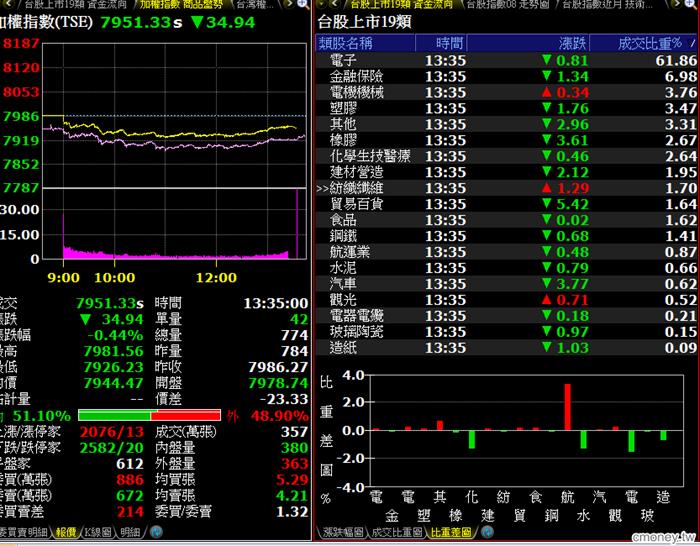The image size is (700, 546).
Task: Open the 台股指數近月 技術... tab
Action: tap(607, 4)
